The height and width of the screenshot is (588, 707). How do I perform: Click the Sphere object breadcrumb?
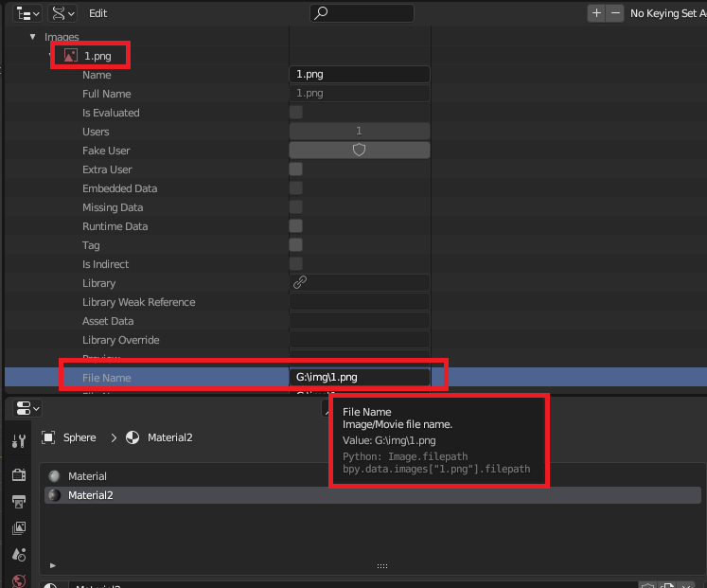click(69, 437)
